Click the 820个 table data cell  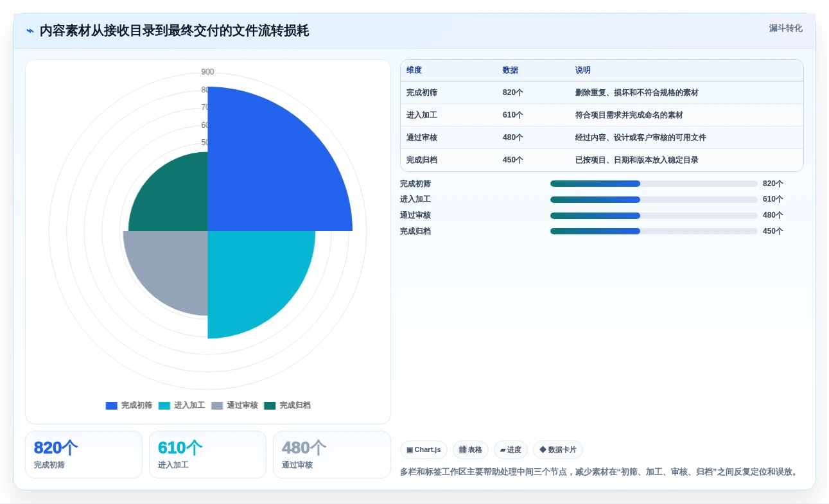[x=513, y=93]
